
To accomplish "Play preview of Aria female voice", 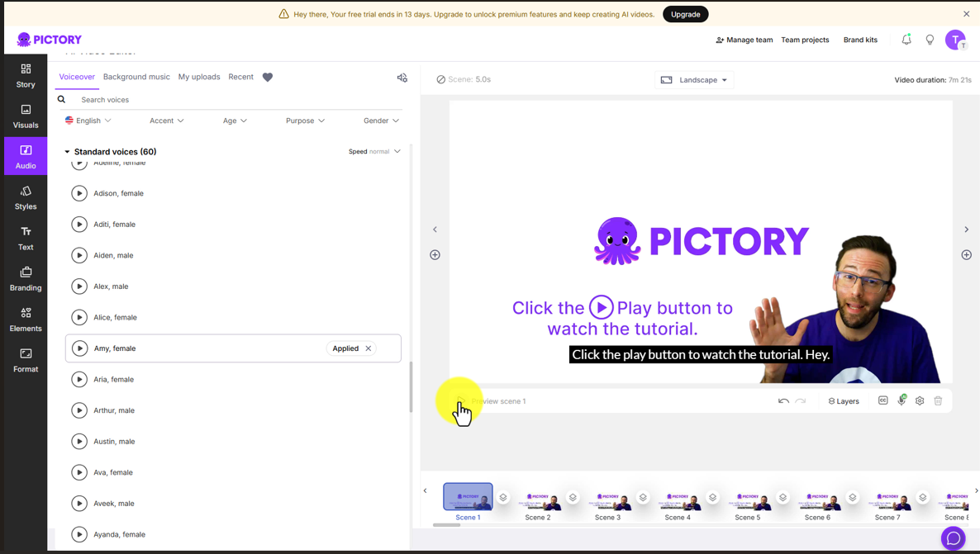I will [79, 379].
